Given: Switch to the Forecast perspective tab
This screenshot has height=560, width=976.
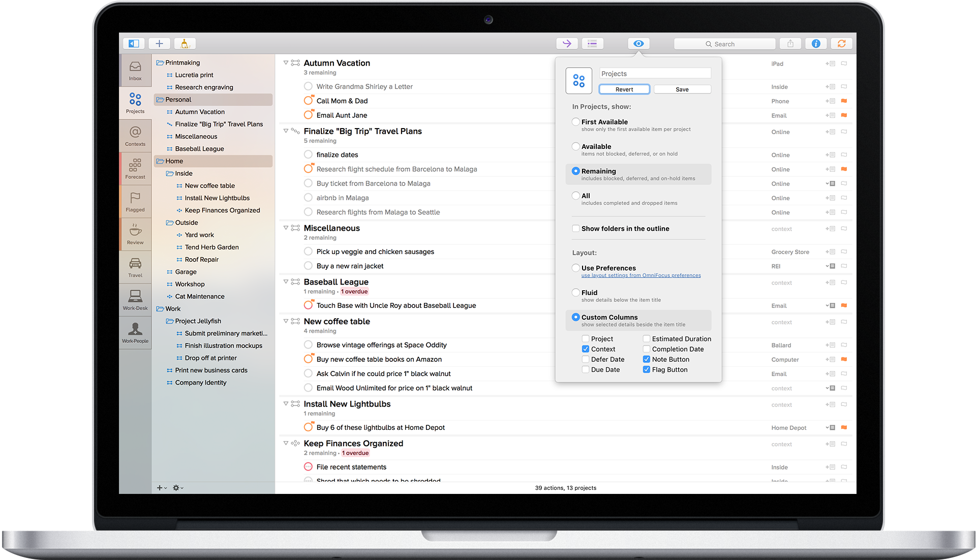Looking at the screenshot, I should [135, 169].
